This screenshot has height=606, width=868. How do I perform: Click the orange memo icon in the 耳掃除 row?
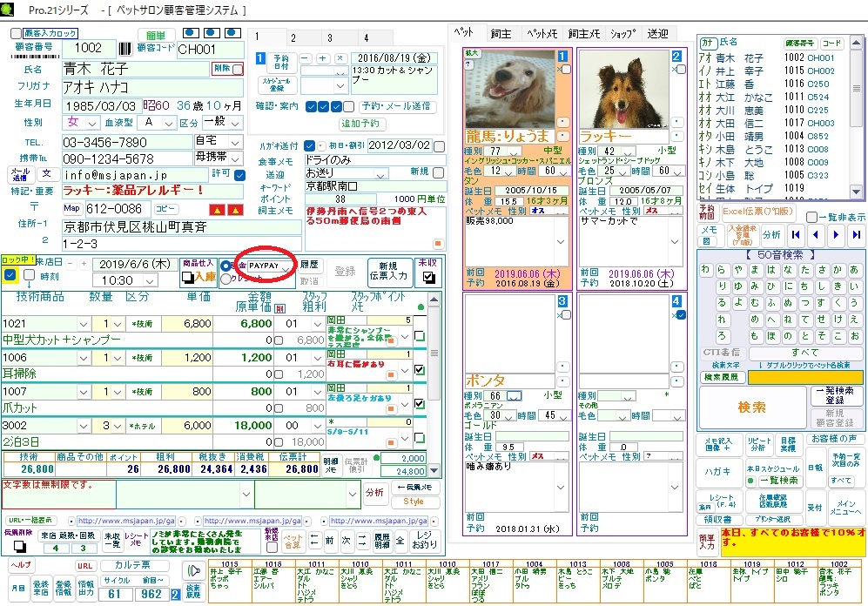pyautogui.click(x=391, y=375)
